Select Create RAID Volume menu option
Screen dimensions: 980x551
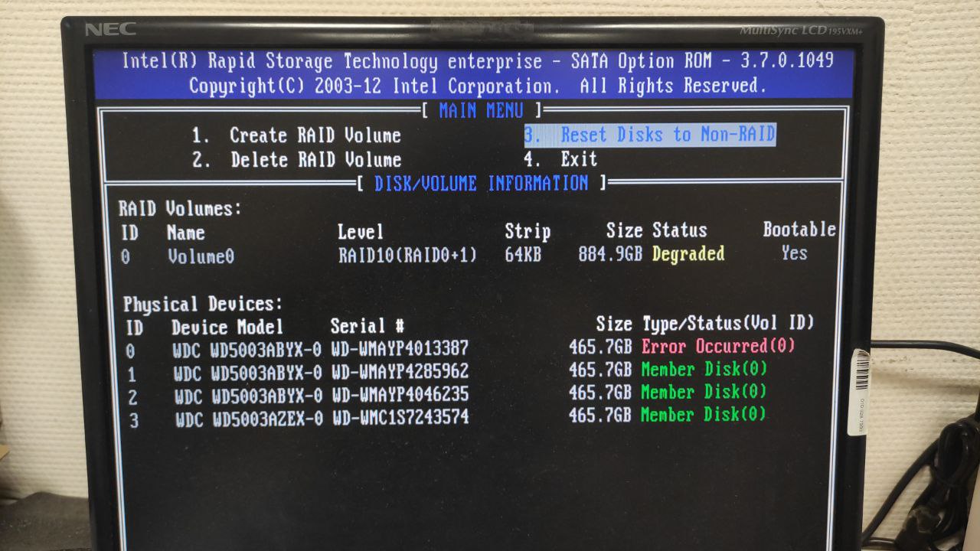tap(296, 135)
